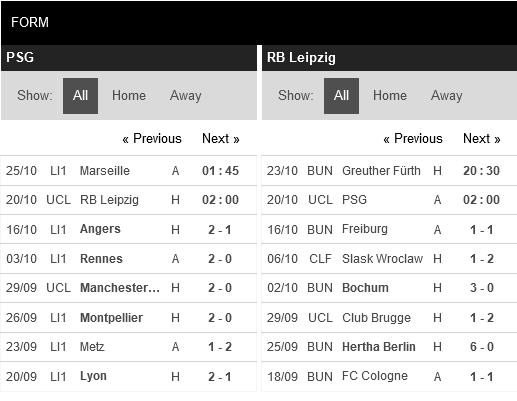Open the FC Cologne 1-1 match row
The image size is (517, 401).
click(389, 377)
